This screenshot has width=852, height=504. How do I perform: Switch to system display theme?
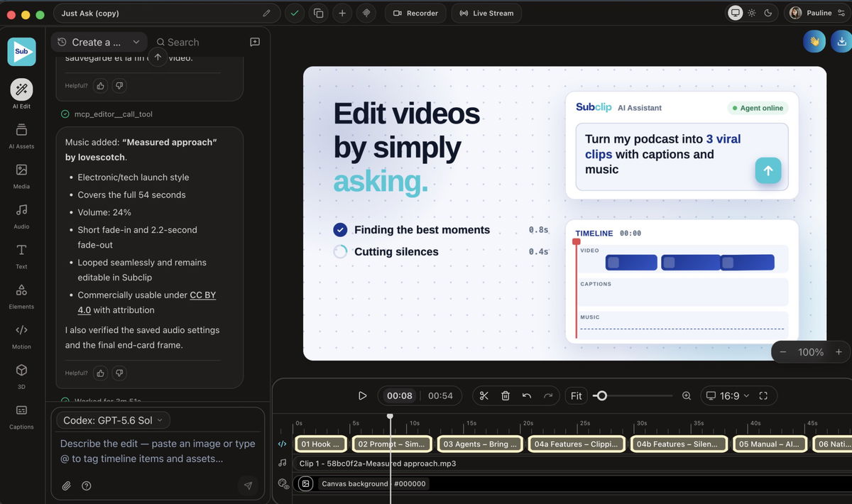tap(735, 13)
